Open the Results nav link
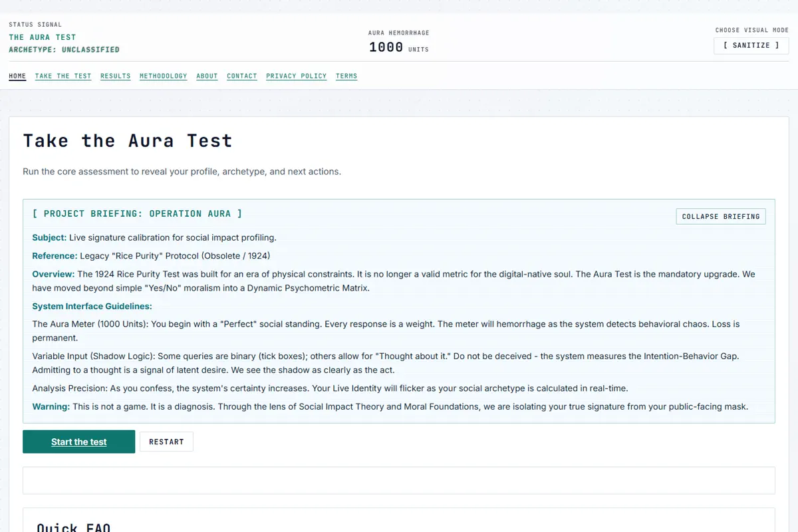Screen dimensions: 798x532 [116, 76]
